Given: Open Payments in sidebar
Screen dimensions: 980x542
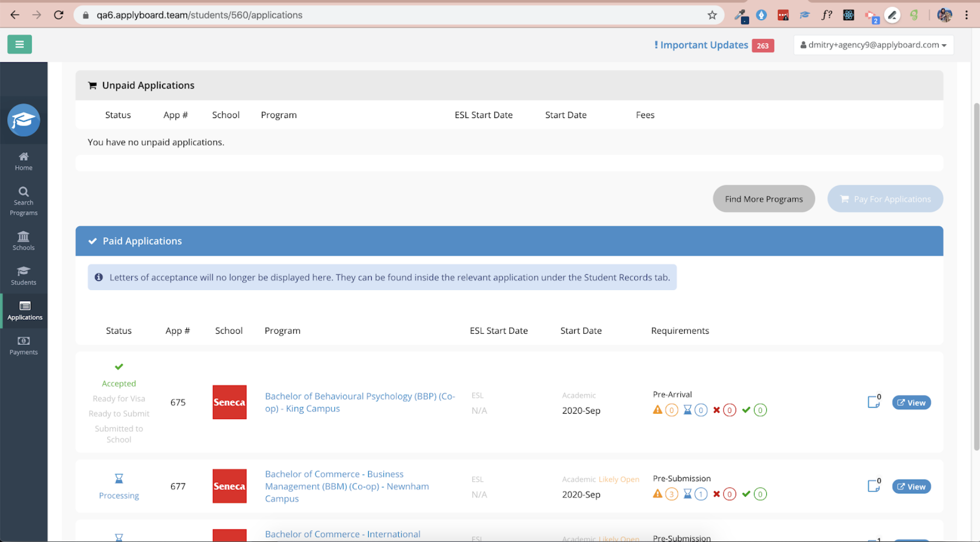Looking at the screenshot, I should 24,346.
